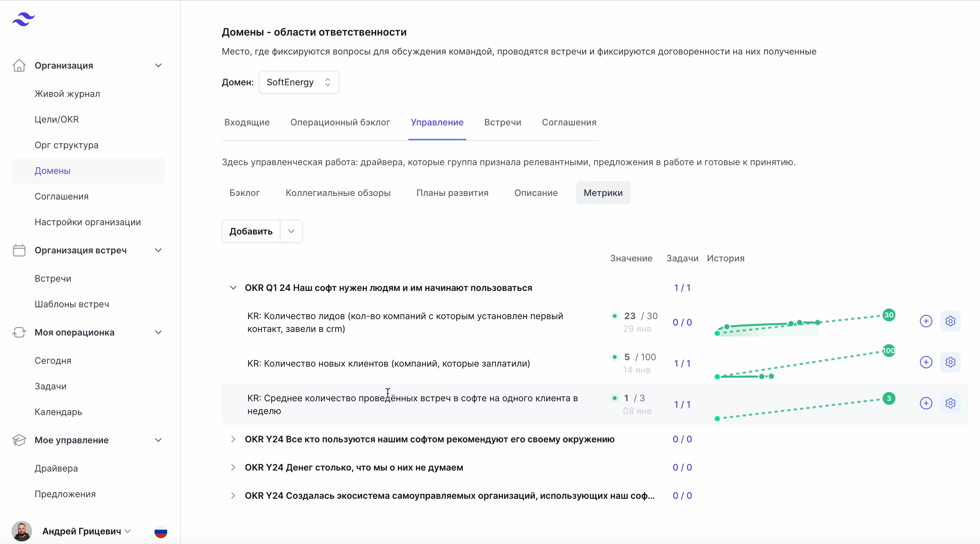The height and width of the screenshot is (544, 980).
Task: Click the home icon next to Организация
Action: pos(19,65)
